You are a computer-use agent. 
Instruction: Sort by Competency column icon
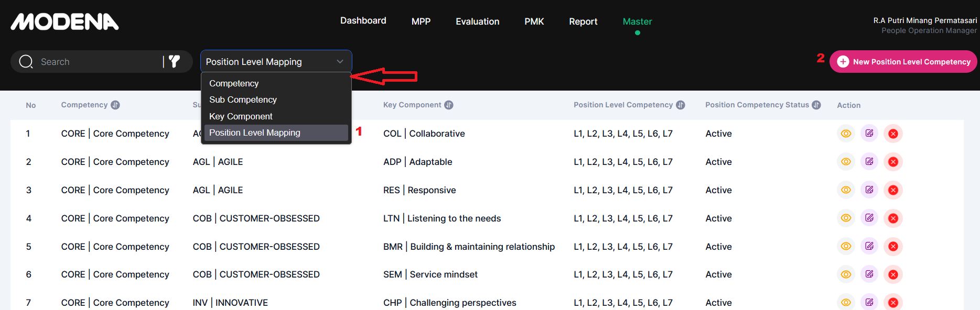point(115,105)
